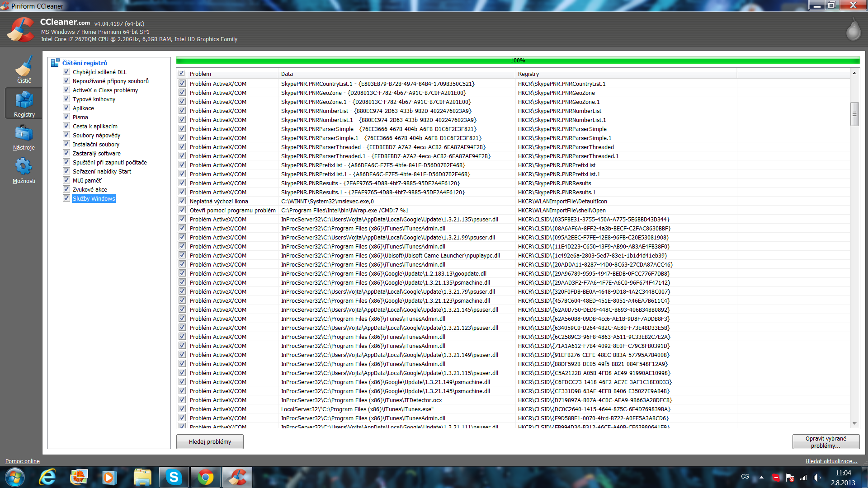The width and height of the screenshot is (868, 488).
Task: Select the Soubory nápovědy tree item
Action: click(96, 135)
